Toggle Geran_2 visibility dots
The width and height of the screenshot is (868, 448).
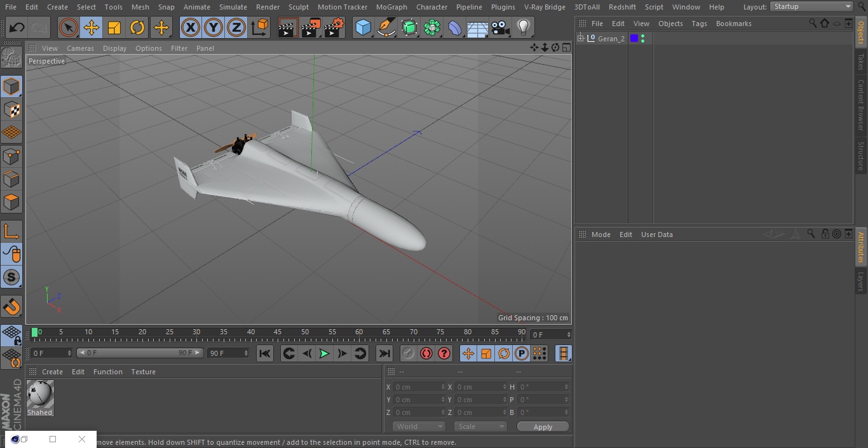pyautogui.click(x=643, y=38)
